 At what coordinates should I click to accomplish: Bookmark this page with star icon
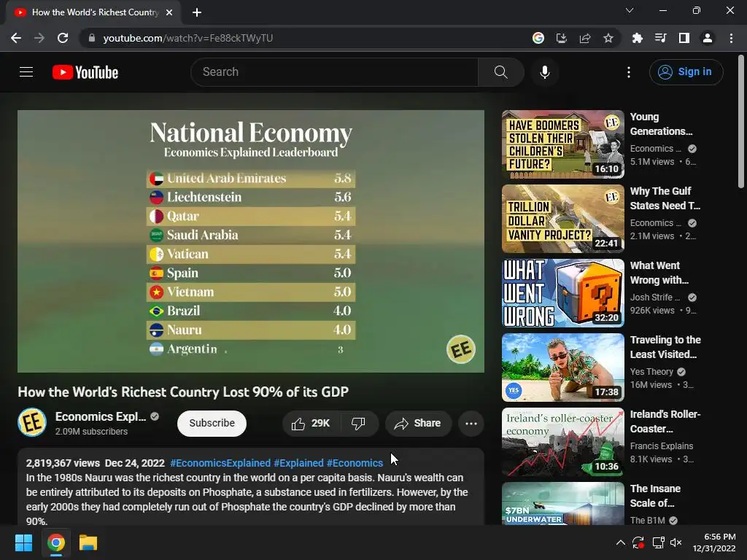point(608,38)
